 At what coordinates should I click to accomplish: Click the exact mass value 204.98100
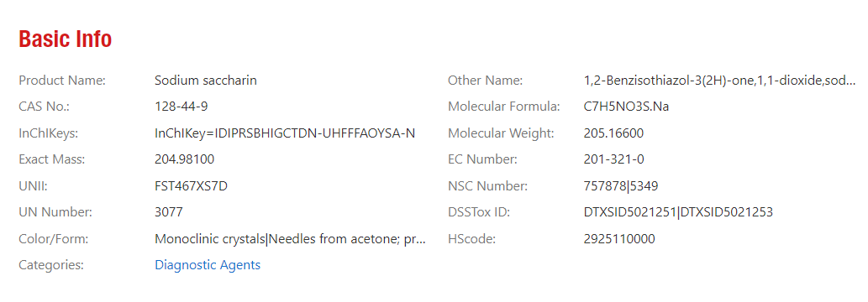click(x=185, y=160)
